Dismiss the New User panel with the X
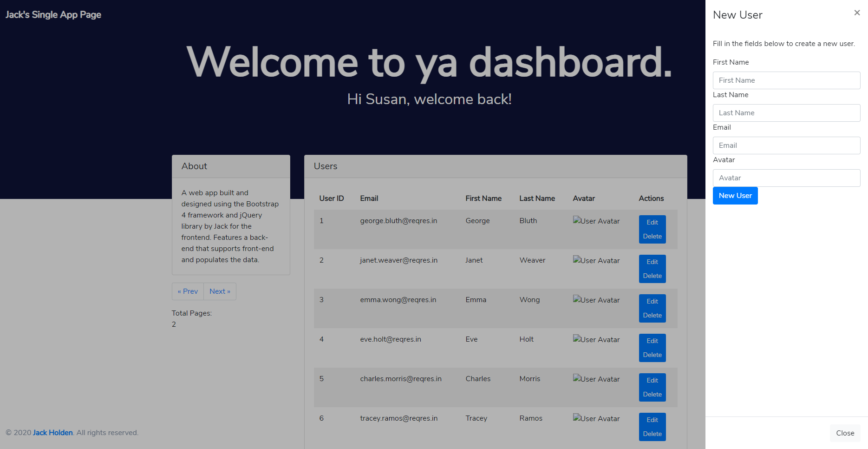Image resolution: width=868 pixels, height=449 pixels. 857,13
